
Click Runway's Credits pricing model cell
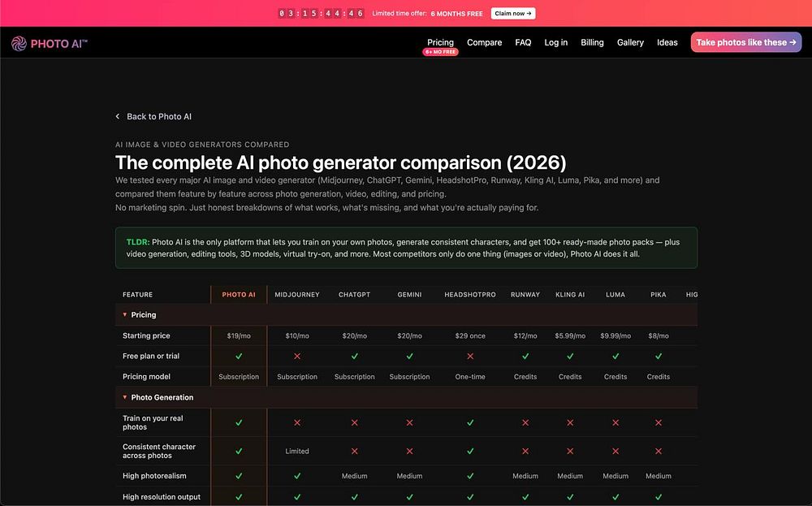pyautogui.click(x=525, y=377)
